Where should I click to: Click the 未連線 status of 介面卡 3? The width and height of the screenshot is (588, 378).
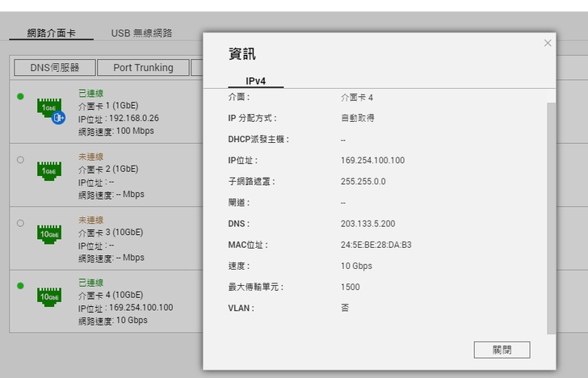click(x=90, y=220)
